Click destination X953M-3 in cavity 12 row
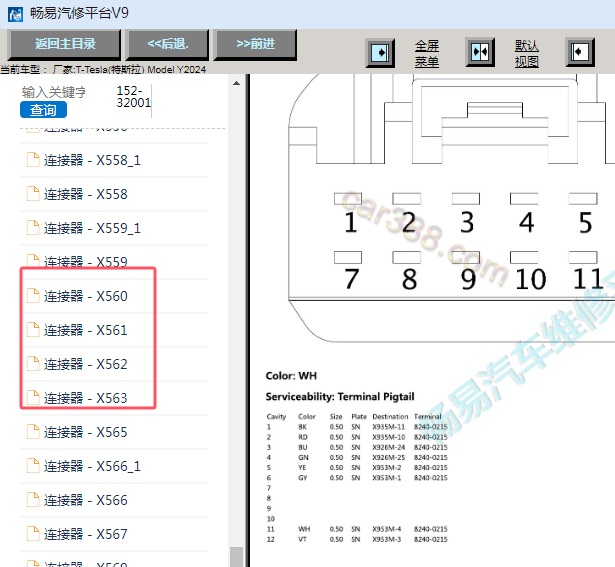This screenshot has height=567, width=615. click(x=387, y=539)
